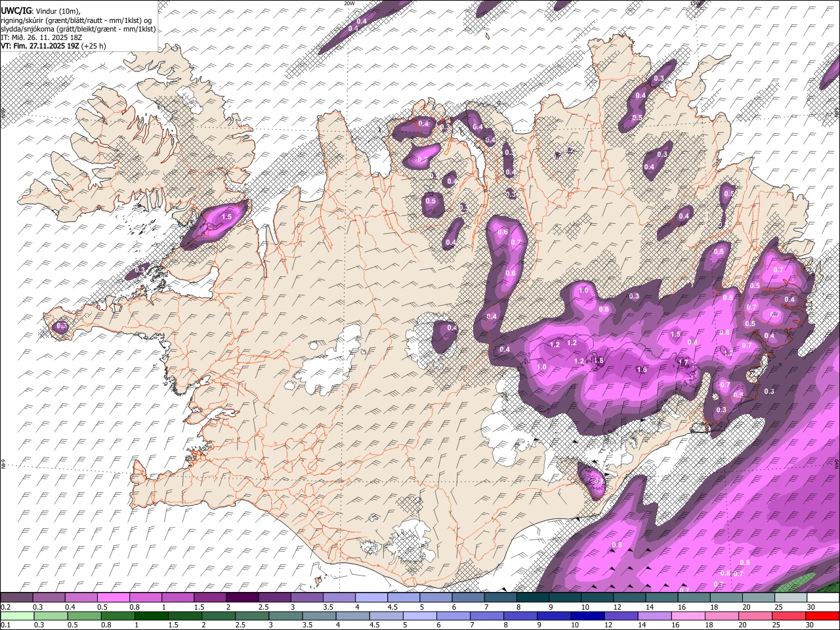Select the lightest green swatch starting the lower legend
Image resolution: width=840 pixels, height=630 pixels.
pyautogui.click(x=16, y=616)
